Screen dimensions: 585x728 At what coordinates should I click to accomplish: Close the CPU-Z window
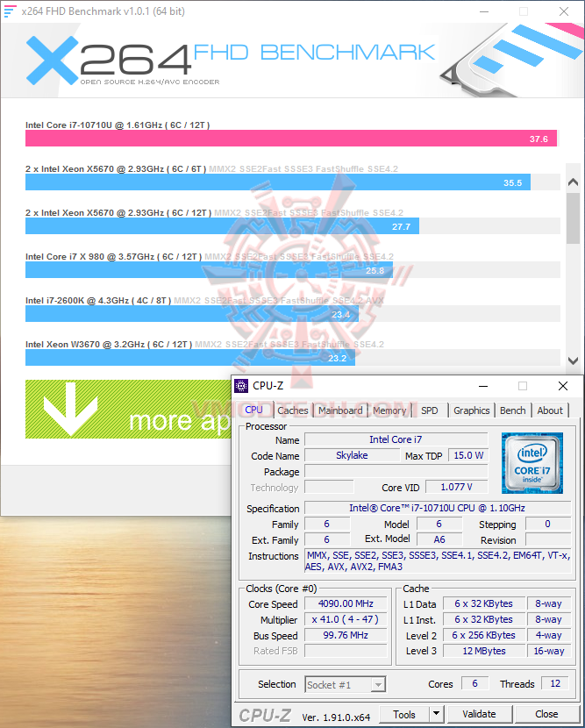pos(563,386)
